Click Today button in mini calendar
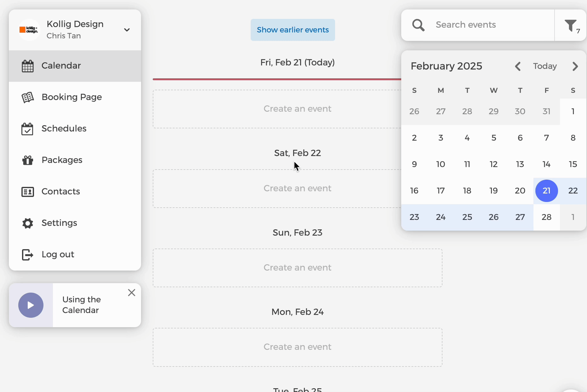Viewport: 587px width, 392px height. click(545, 66)
